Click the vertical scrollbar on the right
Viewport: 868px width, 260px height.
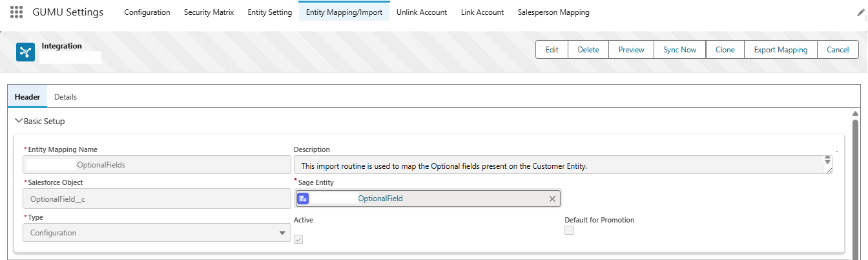coord(855,181)
